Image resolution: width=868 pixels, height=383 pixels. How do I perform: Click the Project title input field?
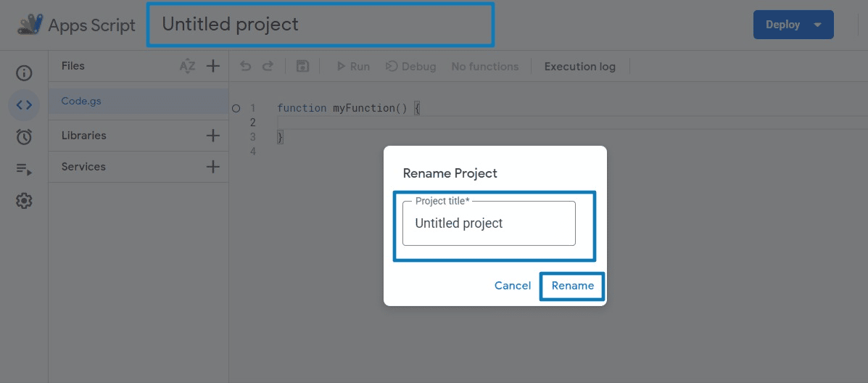(x=489, y=223)
